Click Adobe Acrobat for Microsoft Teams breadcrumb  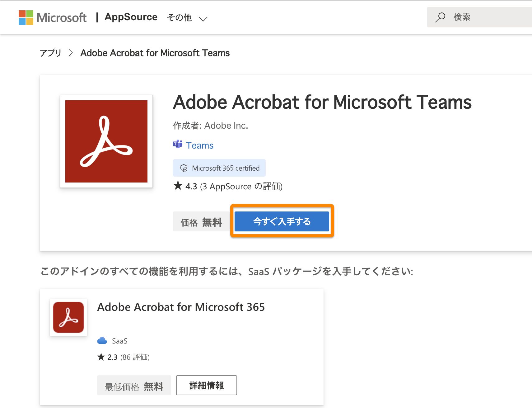tap(155, 53)
